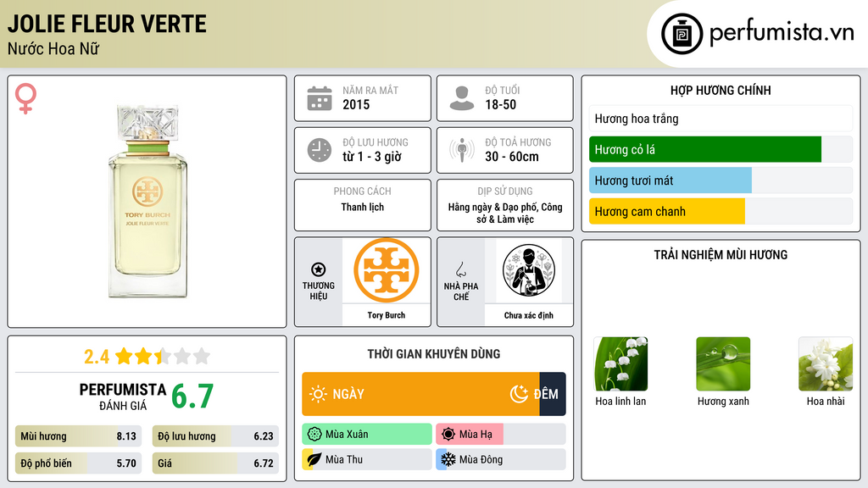The image size is (868, 488).
Task: Click the Hương hoa trắng accord row
Action: [x=721, y=119]
